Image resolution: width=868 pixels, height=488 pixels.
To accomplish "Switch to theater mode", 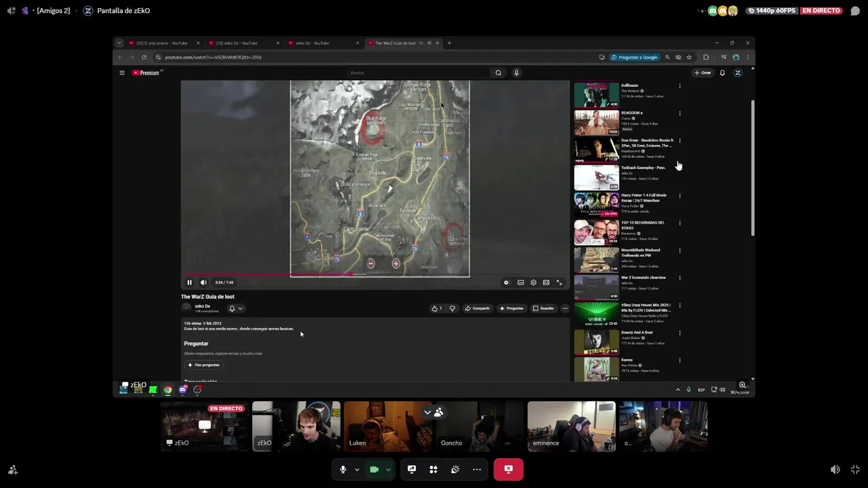I will [546, 283].
